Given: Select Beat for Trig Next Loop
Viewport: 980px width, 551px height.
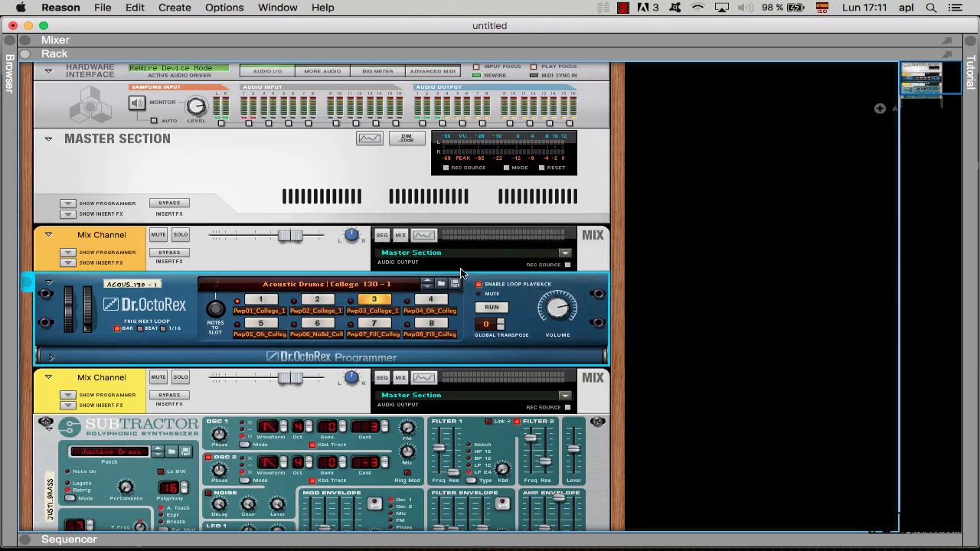Looking at the screenshot, I should click(x=140, y=328).
